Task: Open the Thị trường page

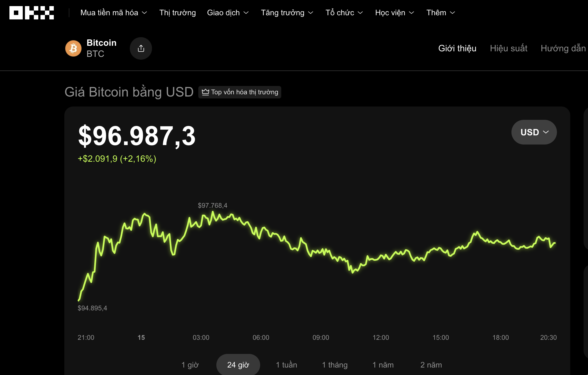Action: [177, 12]
